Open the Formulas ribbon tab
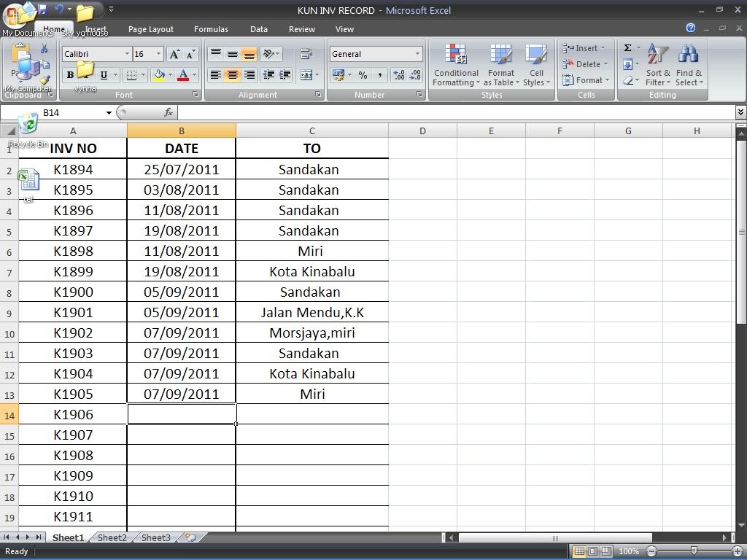Screen dimensions: 747x560 pyautogui.click(x=211, y=29)
